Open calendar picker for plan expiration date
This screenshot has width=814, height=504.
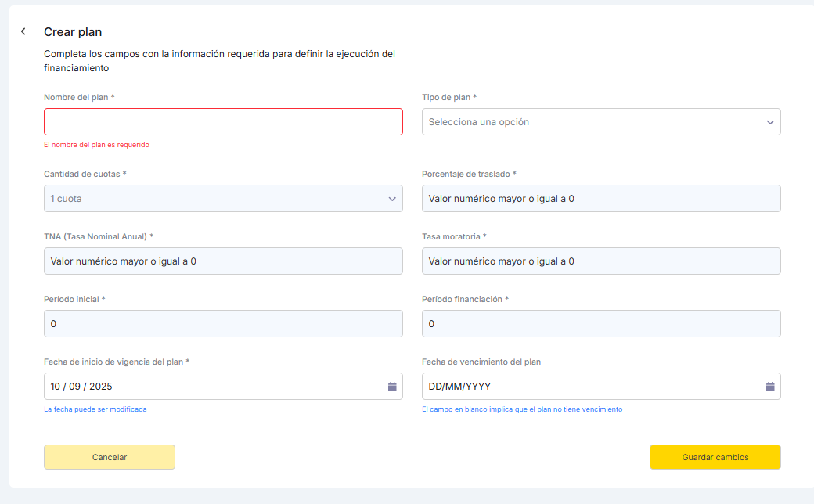click(x=770, y=387)
